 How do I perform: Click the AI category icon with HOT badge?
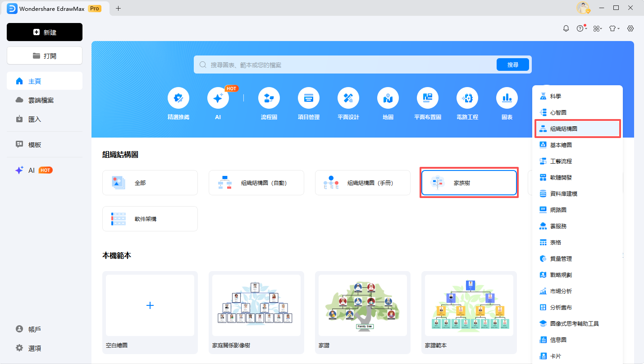pyautogui.click(x=218, y=98)
